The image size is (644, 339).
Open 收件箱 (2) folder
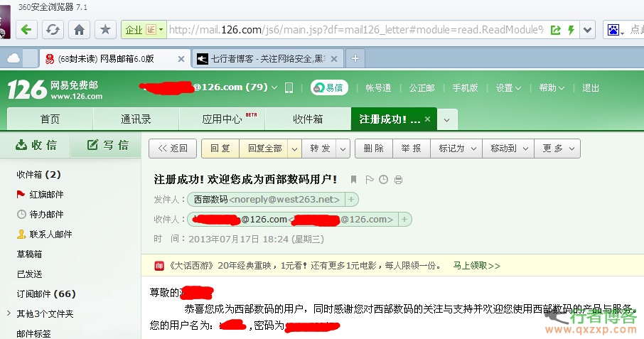38,174
